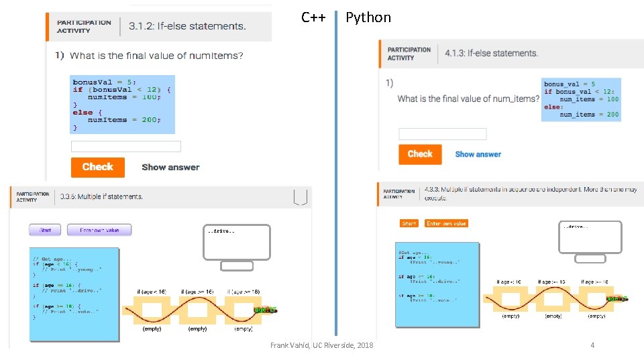Click the 4.3.3 Multiple if statements title
Screen dimensions: 644x362
pos(531,193)
